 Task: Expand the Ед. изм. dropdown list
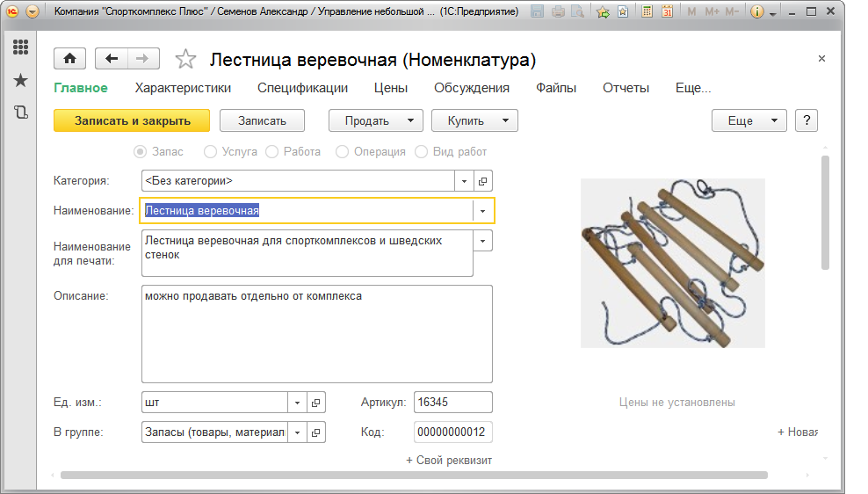click(297, 403)
